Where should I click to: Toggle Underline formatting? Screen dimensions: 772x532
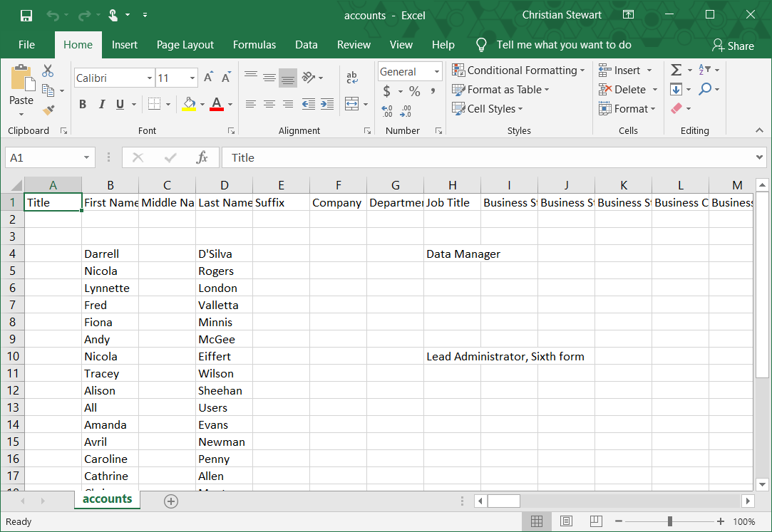point(120,104)
